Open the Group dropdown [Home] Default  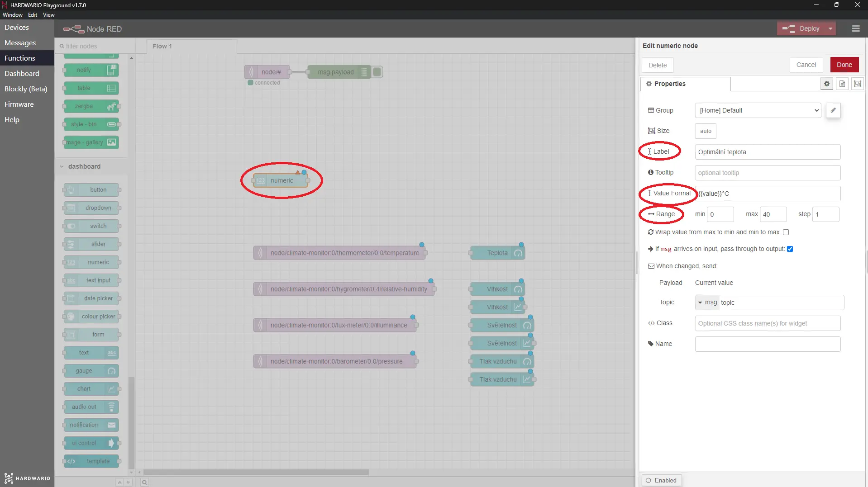[x=758, y=110]
